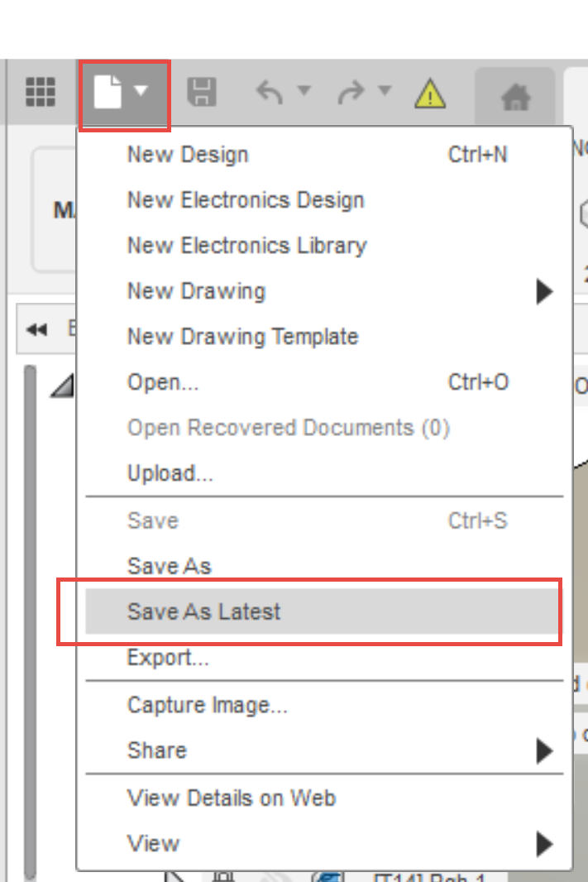Click the Undo arrow icon
The width and height of the screenshot is (588, 882).
(270, 92)
